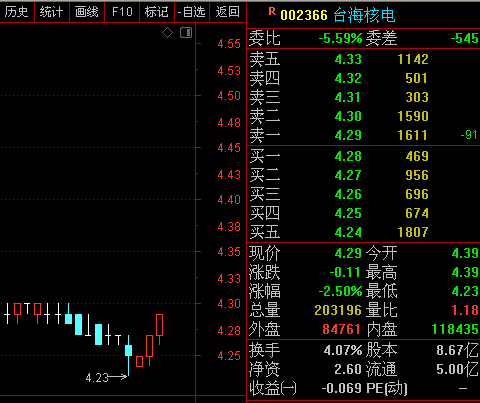Click the 总量 total volume value 203196
This screenshot has height=403, width=480.
tap(338, 310)
